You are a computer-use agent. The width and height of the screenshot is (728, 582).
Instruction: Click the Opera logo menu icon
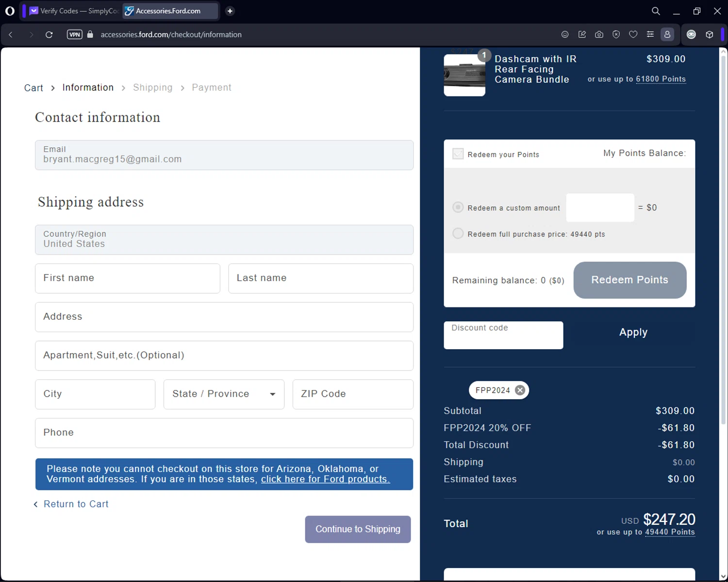[10, 11]
